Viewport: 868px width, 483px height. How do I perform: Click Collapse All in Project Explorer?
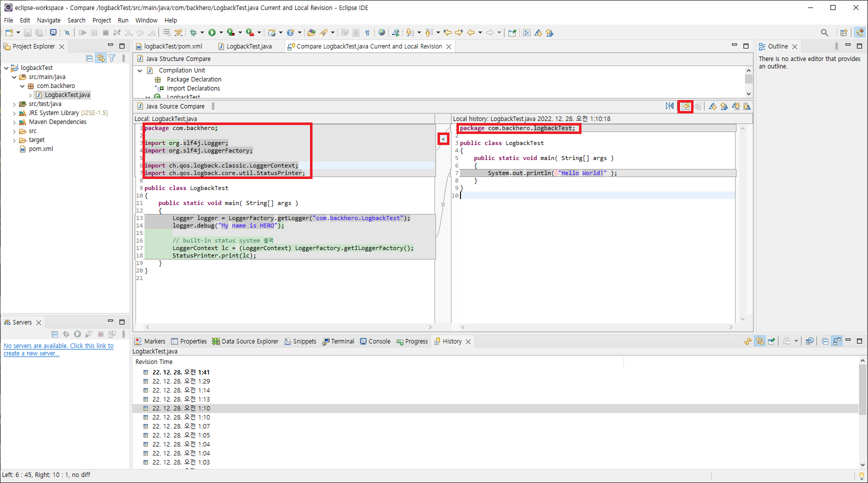[89, 58]
